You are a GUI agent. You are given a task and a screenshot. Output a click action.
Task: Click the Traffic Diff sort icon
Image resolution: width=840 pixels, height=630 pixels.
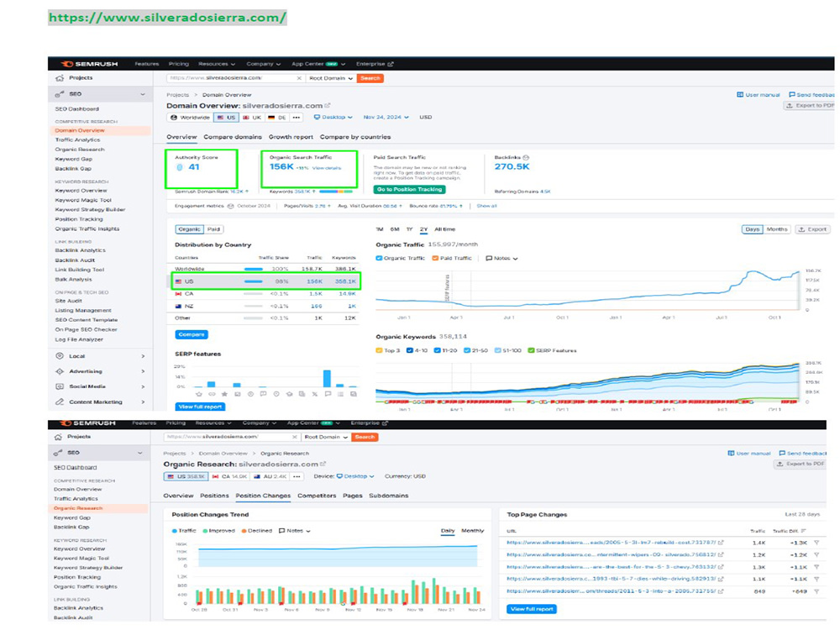[803, 531]
